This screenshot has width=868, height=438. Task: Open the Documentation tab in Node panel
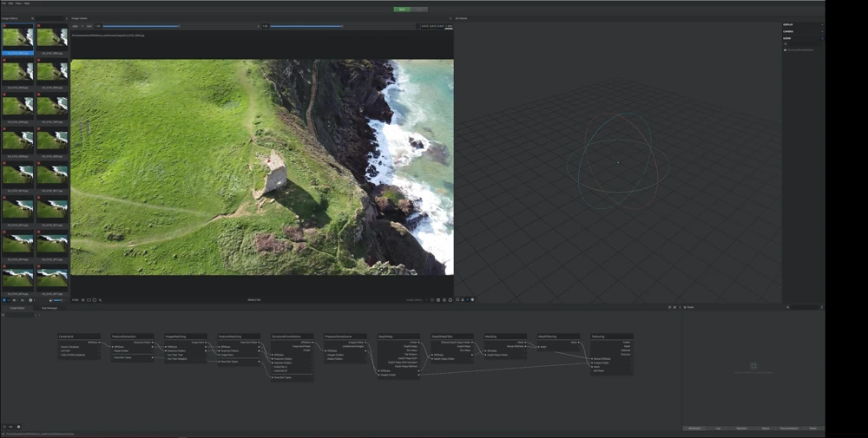coord(789,428)
